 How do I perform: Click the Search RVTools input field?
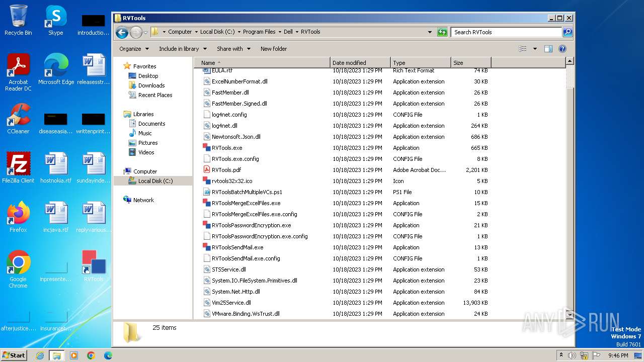pyautogui.click(x=506, y=32)
